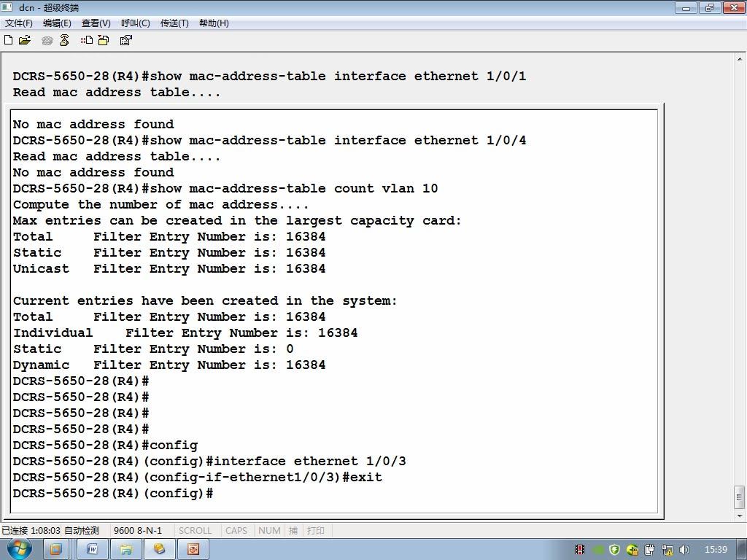
Task: Open the Word taskbar button
Action: coord(93,550)
